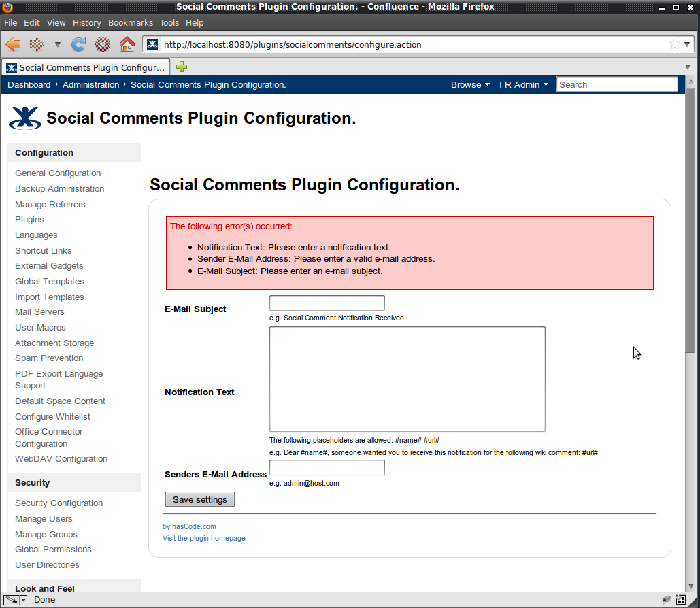Open the Bookmarks menu
The width and height of the screenshot is (700, 608).
pos(130,22)
